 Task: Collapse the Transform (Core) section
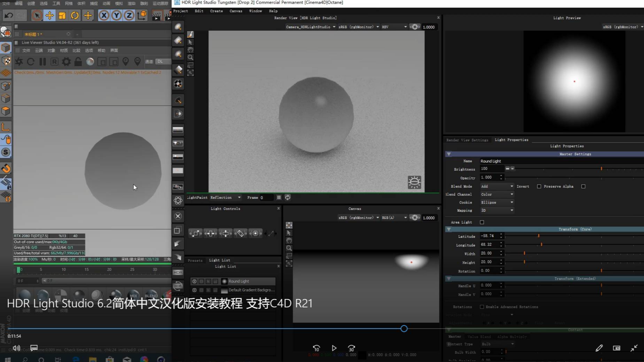(x=449, y=229)
